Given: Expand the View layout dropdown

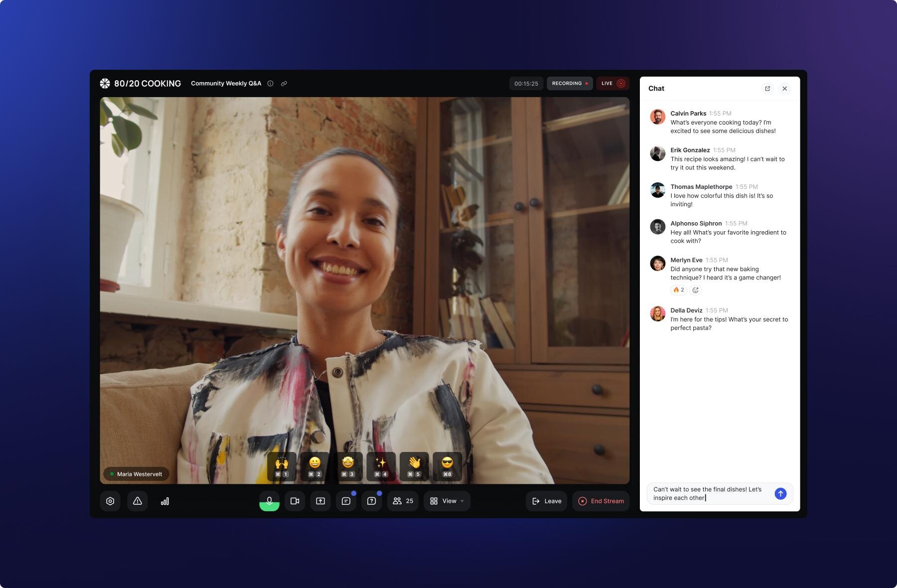Looking at the screenshot, I should 447,501.
